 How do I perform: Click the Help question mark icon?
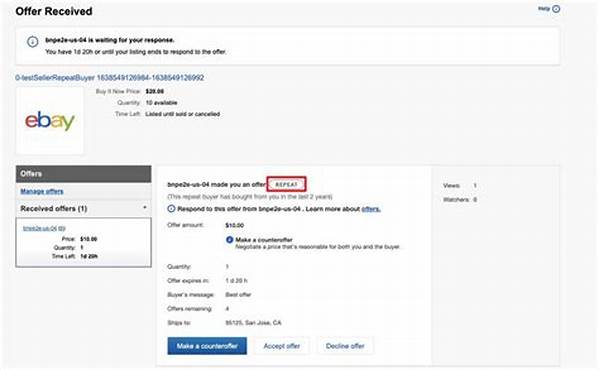[x=556, y=9]
